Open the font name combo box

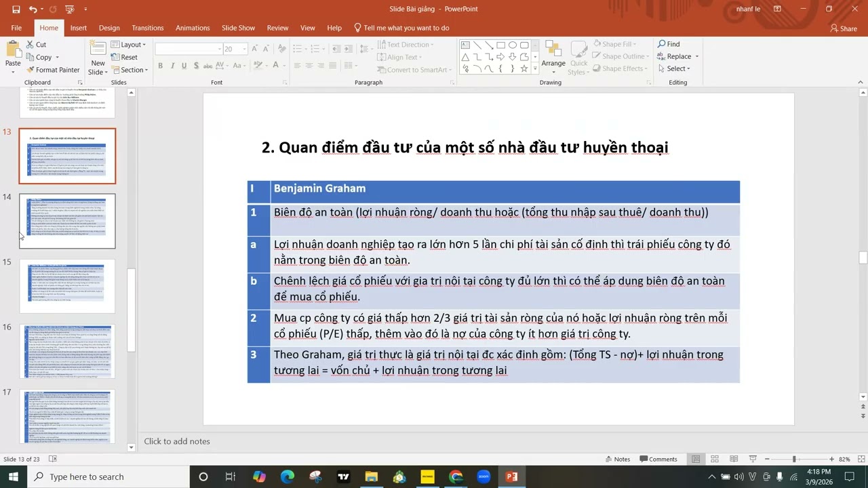(189, 49)
